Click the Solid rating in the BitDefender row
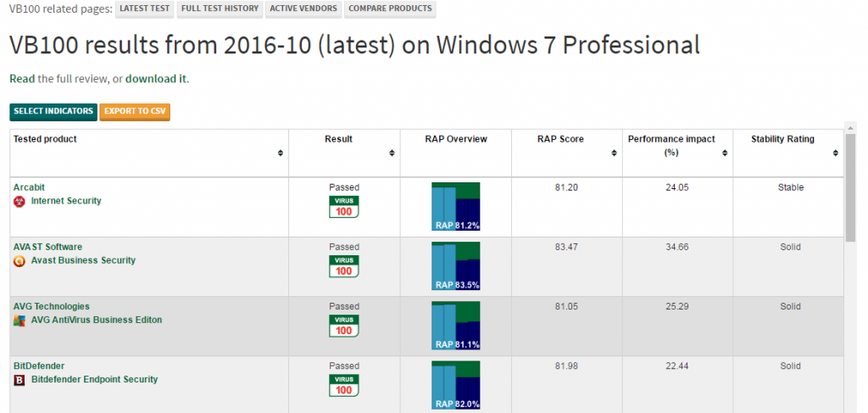 pyautogui.click(x=791, y=366)
